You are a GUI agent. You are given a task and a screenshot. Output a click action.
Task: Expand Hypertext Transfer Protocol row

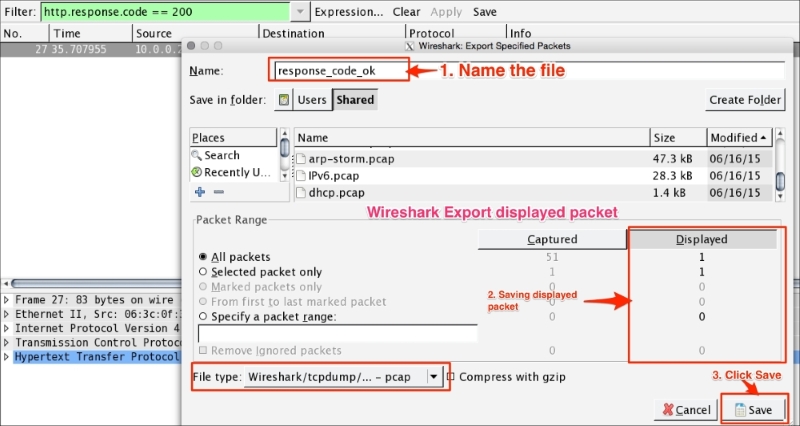click(6, 357)
